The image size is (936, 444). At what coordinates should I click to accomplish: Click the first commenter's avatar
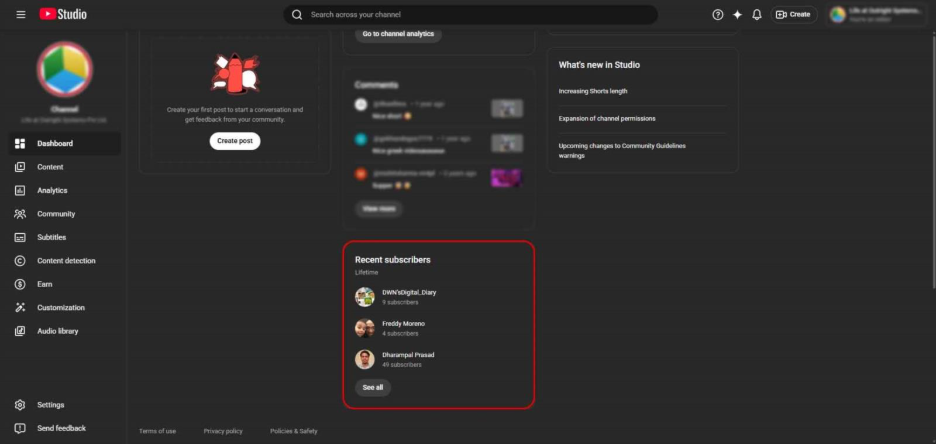tap(361, 104)
